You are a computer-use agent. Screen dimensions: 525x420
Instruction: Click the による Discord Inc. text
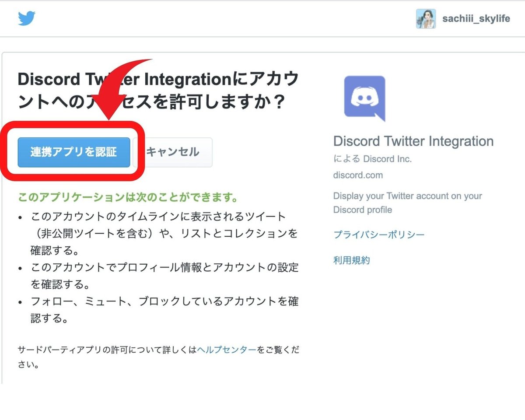click(372, 159)
